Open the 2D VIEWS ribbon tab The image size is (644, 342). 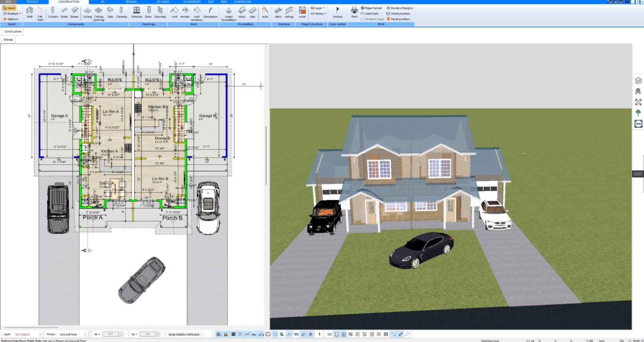point(163,2)
